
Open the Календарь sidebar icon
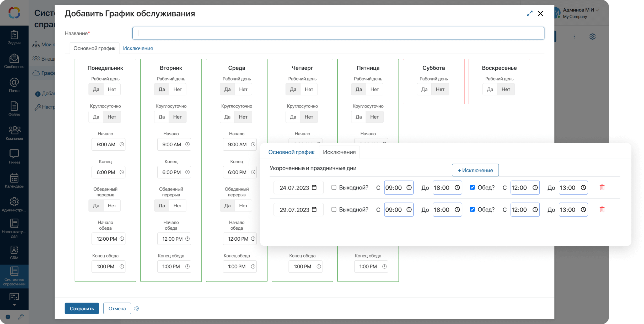coord(14,181)
